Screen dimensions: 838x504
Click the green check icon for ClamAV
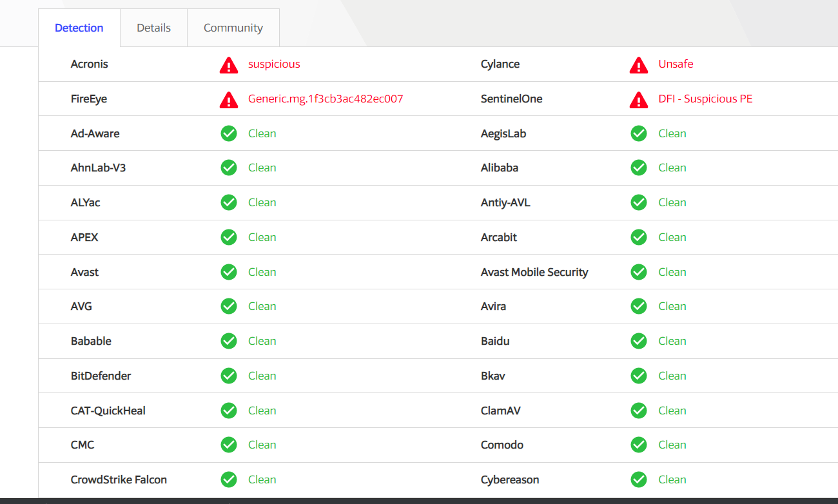(x=639, y=411)
